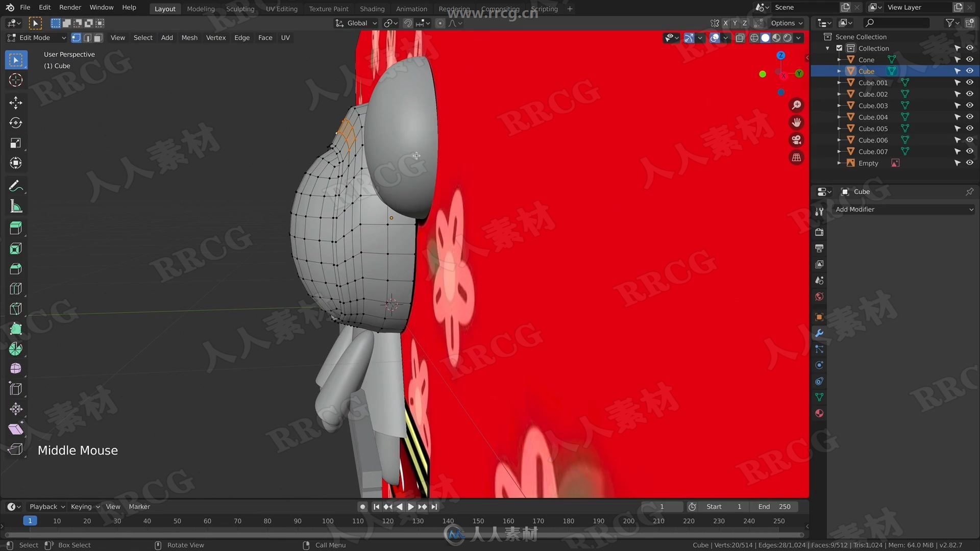Click the Mesh menu in header
Image resolution: width=980 pixels, height=551 pixels.
[189, 37]
